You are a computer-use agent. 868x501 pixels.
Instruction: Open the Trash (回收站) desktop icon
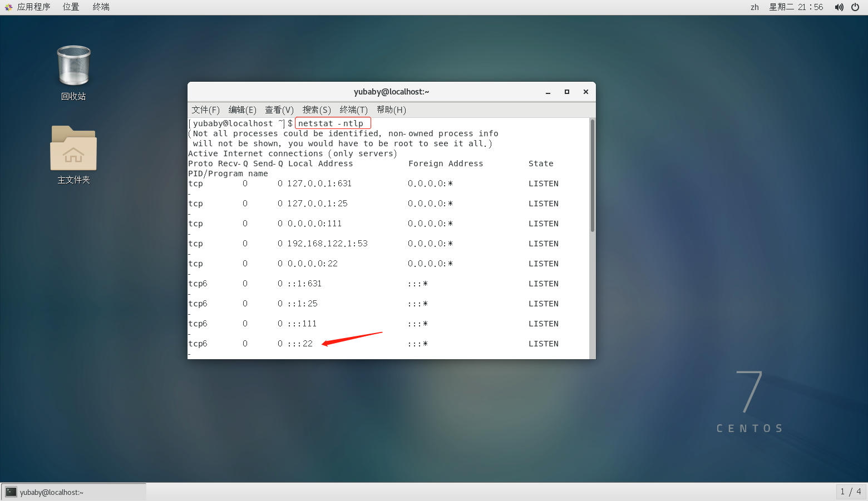pos(73,67)
